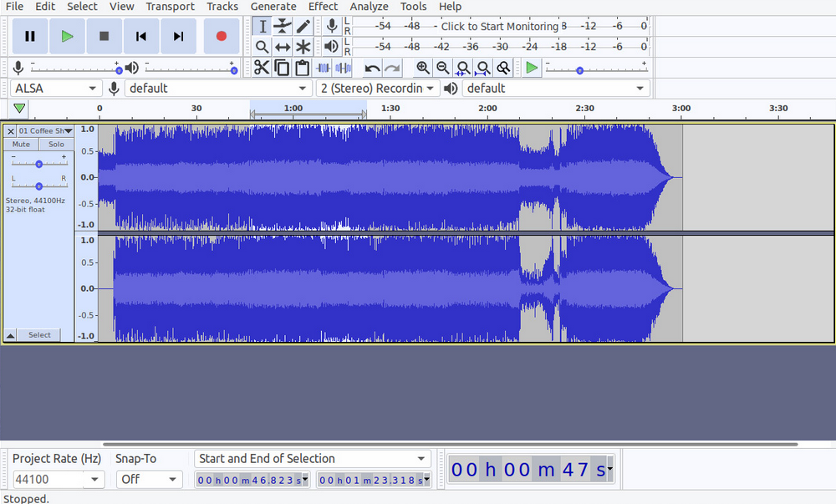Select the Envelope tool

(282, 26)
